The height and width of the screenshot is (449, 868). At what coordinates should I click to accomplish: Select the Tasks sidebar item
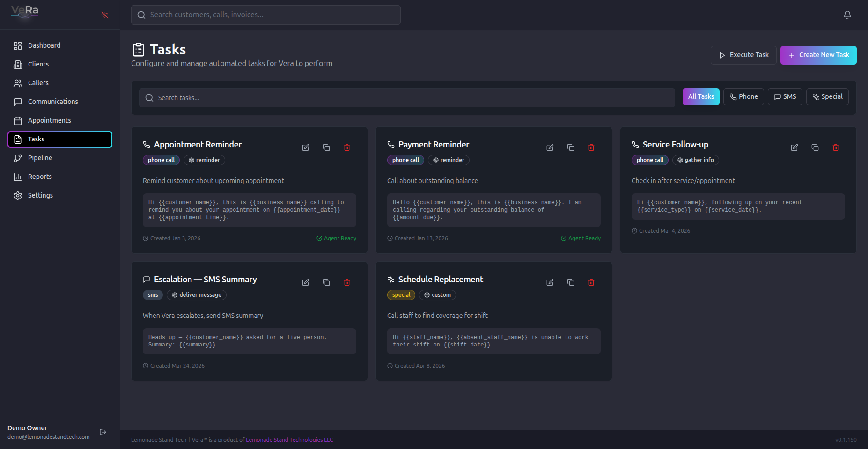pyautogui.click(x=60, y=139)
